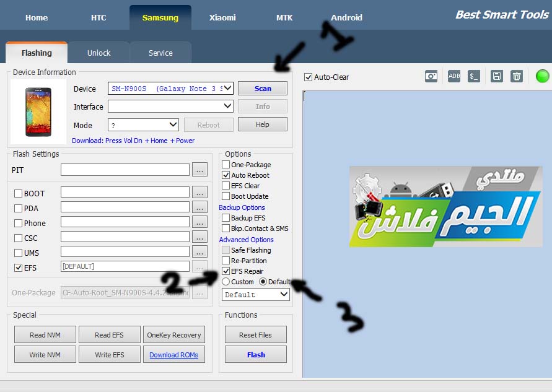Select the Custom radio button

[x=226, y=282]
